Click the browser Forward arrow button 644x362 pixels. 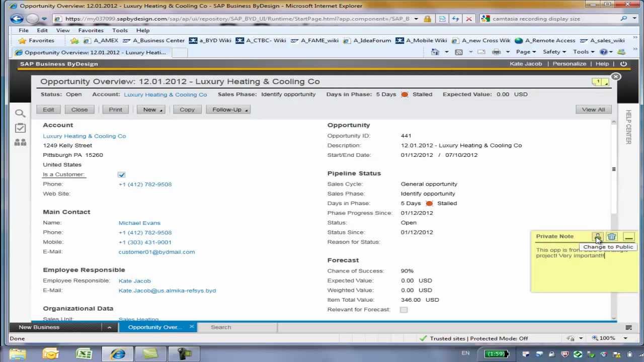32,19
